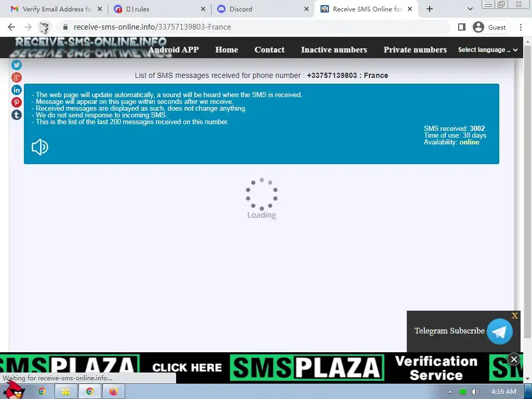532x399 pixels.
Task: Click the RECEIVE-SMS-ONLINE.INFO site logo
Action: [90, 47]
